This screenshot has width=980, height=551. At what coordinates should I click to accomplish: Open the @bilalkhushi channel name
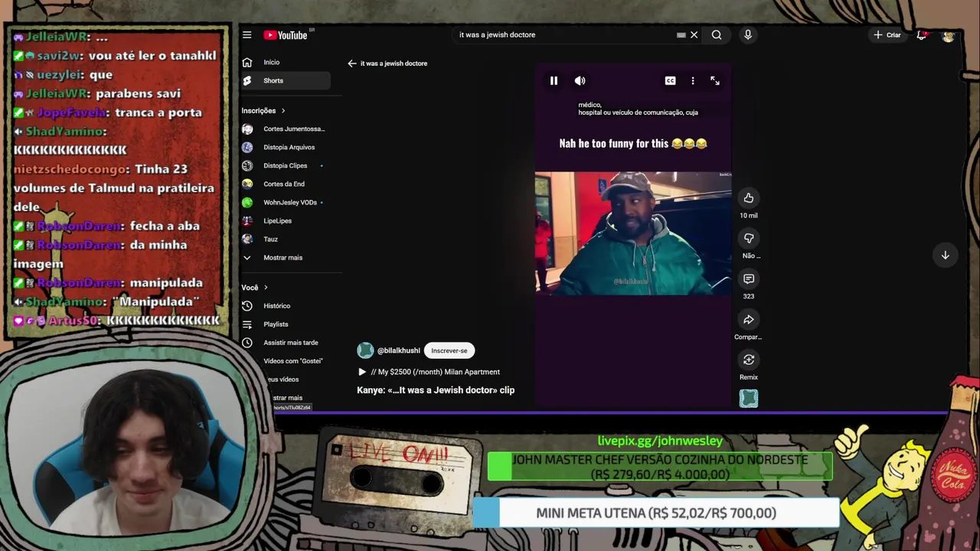pyautogui.click(x=398, y=350)
